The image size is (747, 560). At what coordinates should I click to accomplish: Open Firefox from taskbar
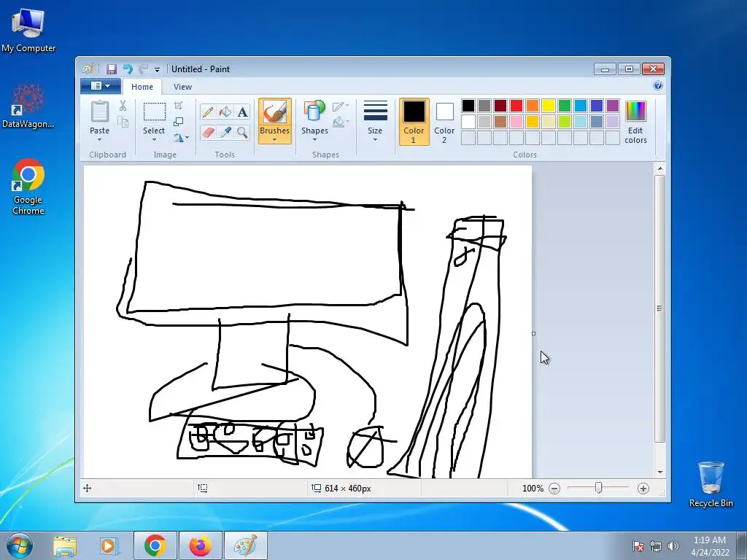coord(200,545)
